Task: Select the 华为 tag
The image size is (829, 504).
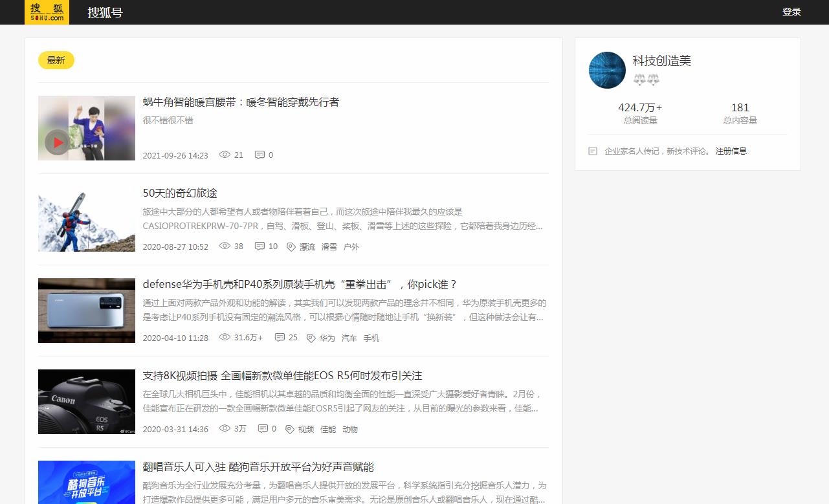Action: pos(327,338)
